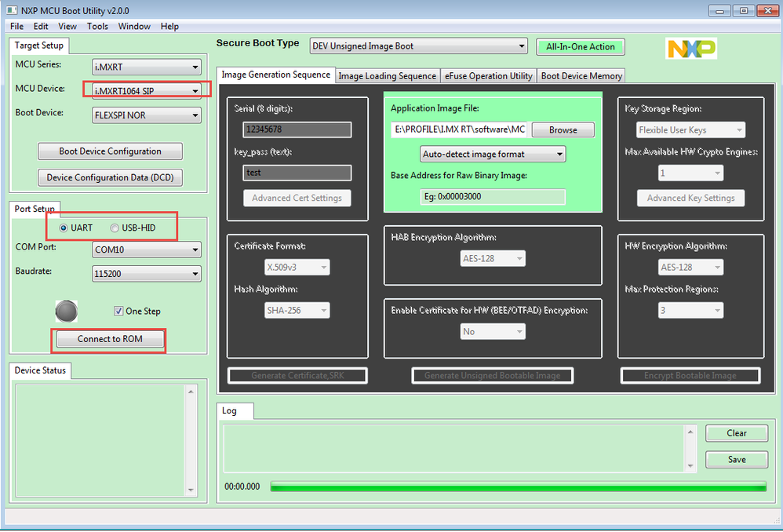Click the 00:00.000 elapsed time text
This screenshot has width=783, height=532.
click(242, 486)
